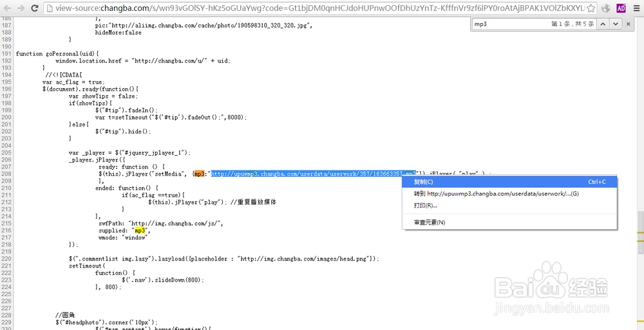Close the find bar
This screenshot has width=644, height=330.
click(629, 24)
